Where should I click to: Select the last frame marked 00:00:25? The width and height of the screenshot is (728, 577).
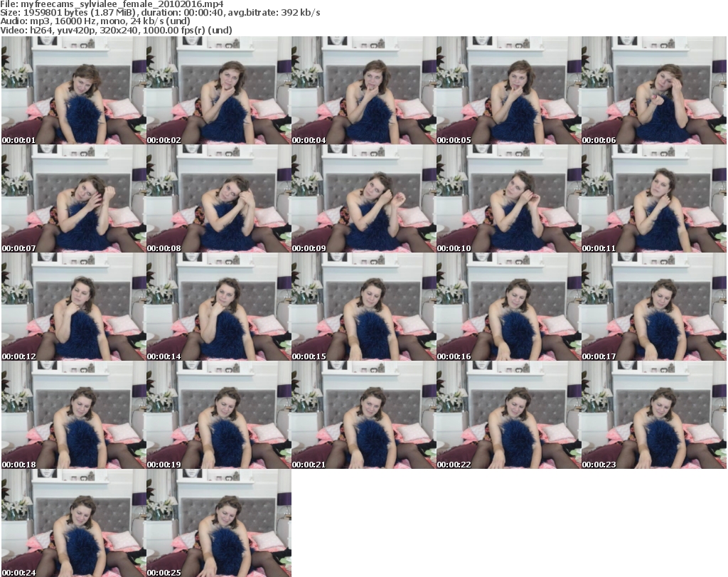tap(219, 523)
